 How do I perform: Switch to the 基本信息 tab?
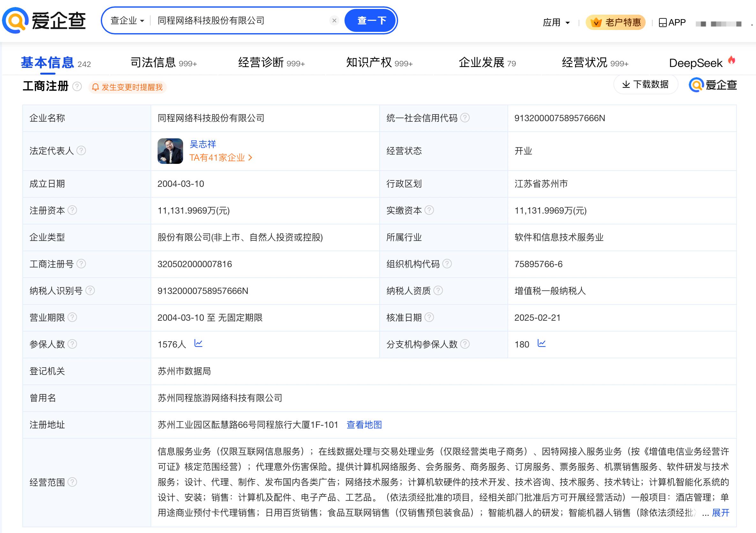coord(56,62)
